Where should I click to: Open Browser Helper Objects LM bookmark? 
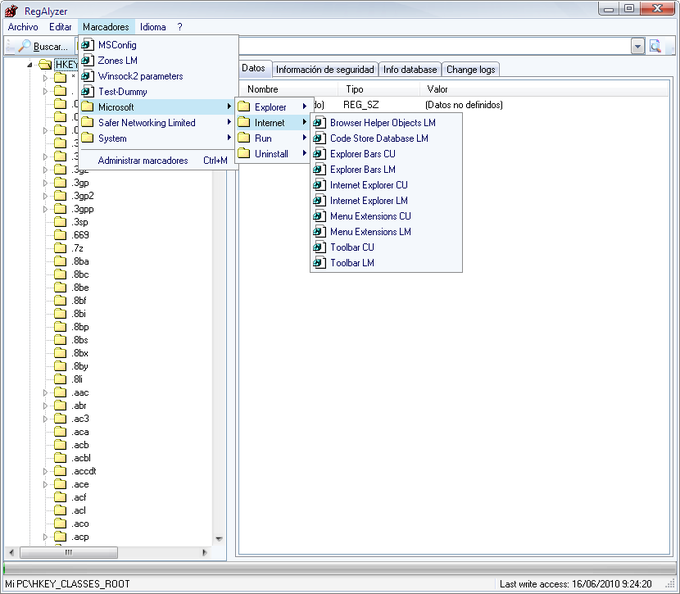pos(386,123)
